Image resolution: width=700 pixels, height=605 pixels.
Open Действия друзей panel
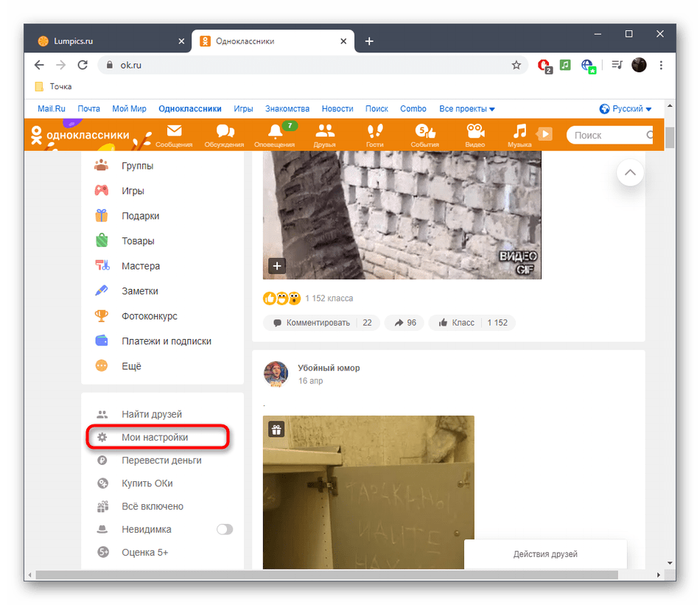click(545, 553)
